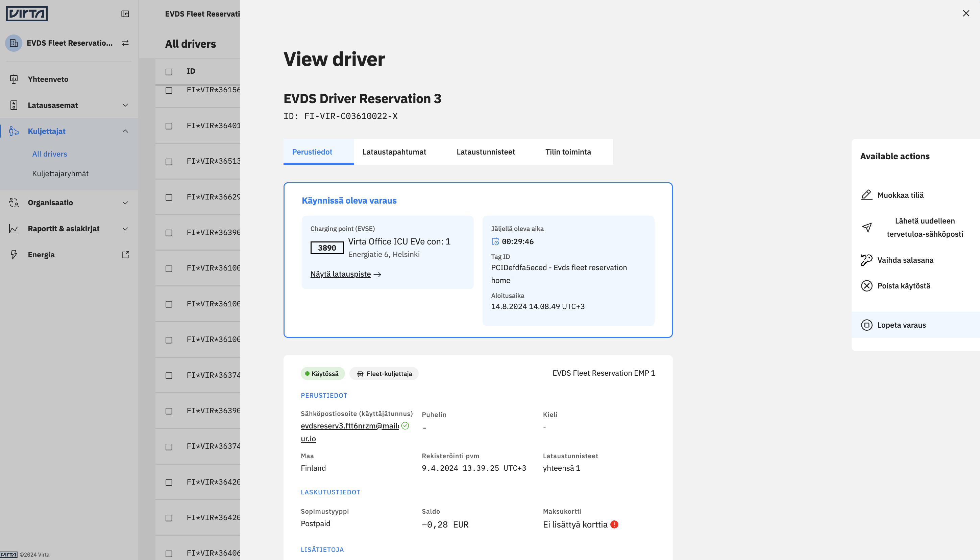
Task: Click the EVDS Fleet Reservatio... organization name
Action: click(x=70, y=43)
